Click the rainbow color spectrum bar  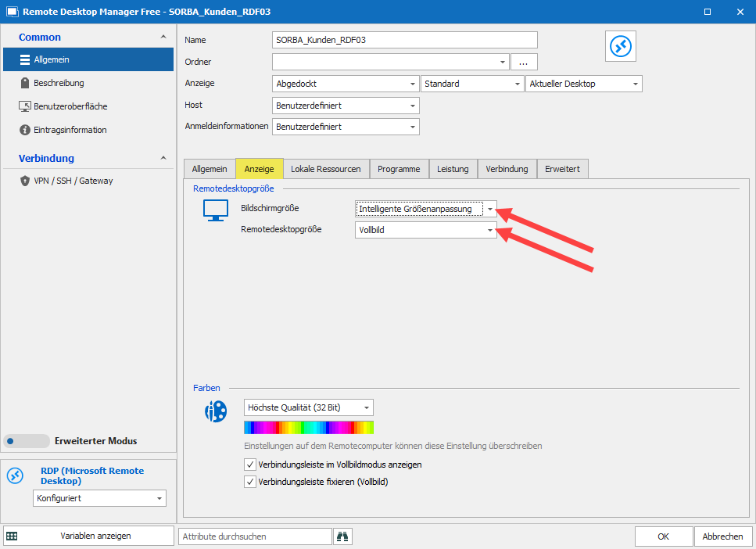tap(309, 427)
